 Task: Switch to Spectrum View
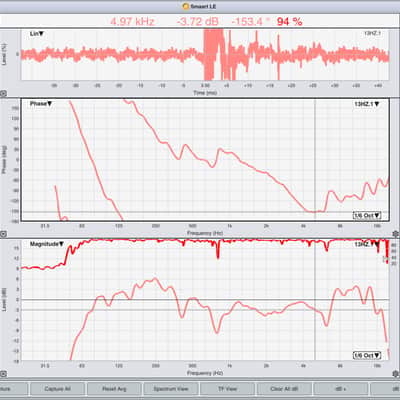point(171,389)
